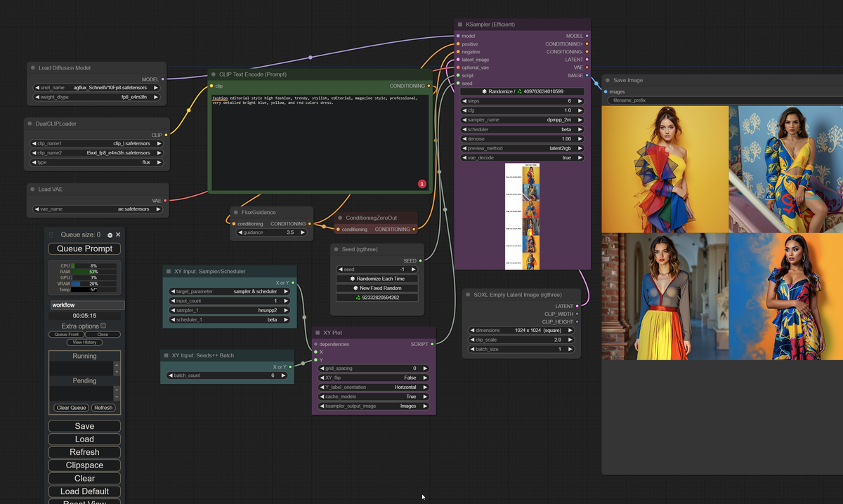Click the cfg value slider

tap(522, 110)
